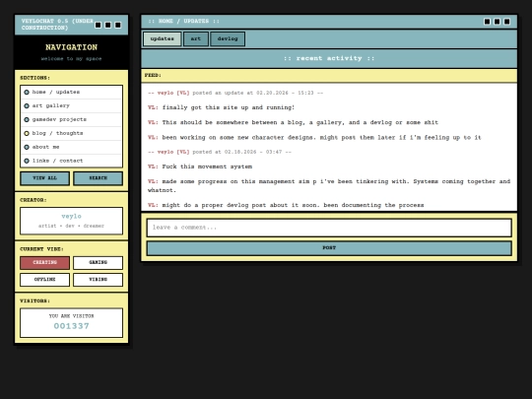Click message 'Fuck this movement system'
The image size is (532, 399).
click(200, 166)
